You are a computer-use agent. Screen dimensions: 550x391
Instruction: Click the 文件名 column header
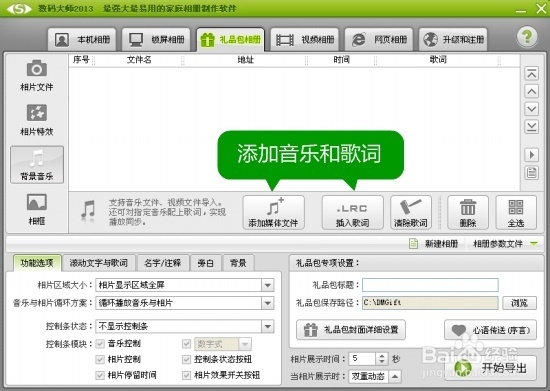pyautogui.click(x=139, y=60)
